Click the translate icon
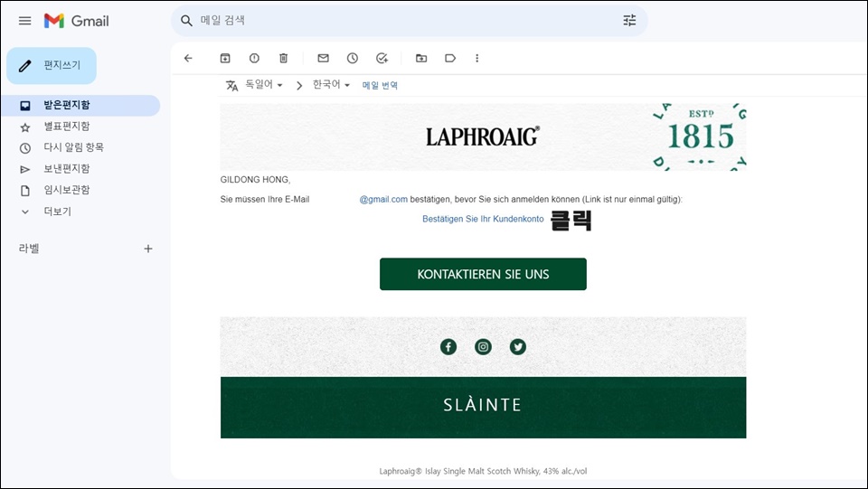The image size is (868, 489). pos(232,86)
